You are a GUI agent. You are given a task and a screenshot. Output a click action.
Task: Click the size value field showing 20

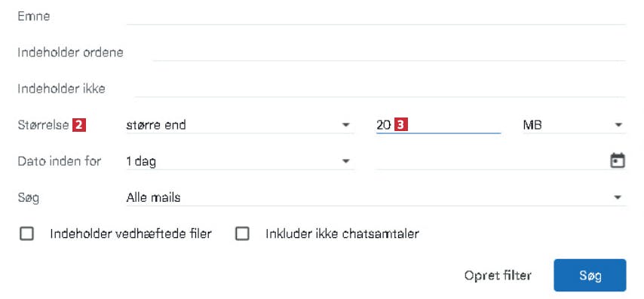[438, 125]
